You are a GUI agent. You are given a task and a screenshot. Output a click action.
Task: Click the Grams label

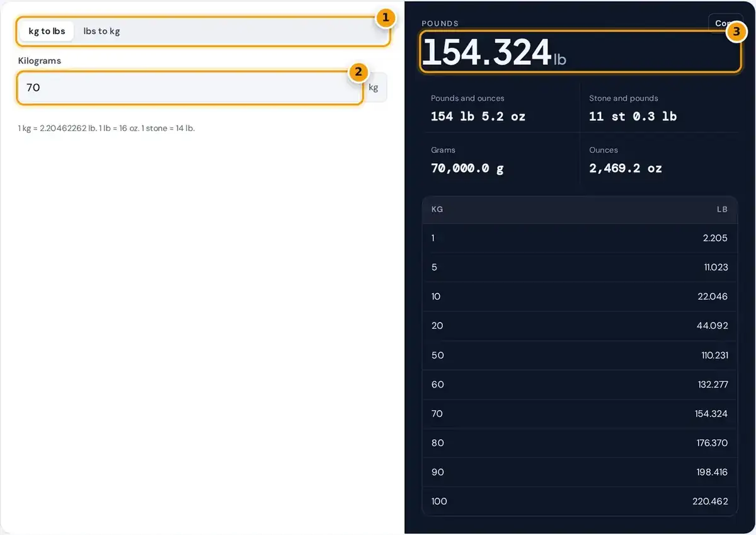tap(443, 150)
